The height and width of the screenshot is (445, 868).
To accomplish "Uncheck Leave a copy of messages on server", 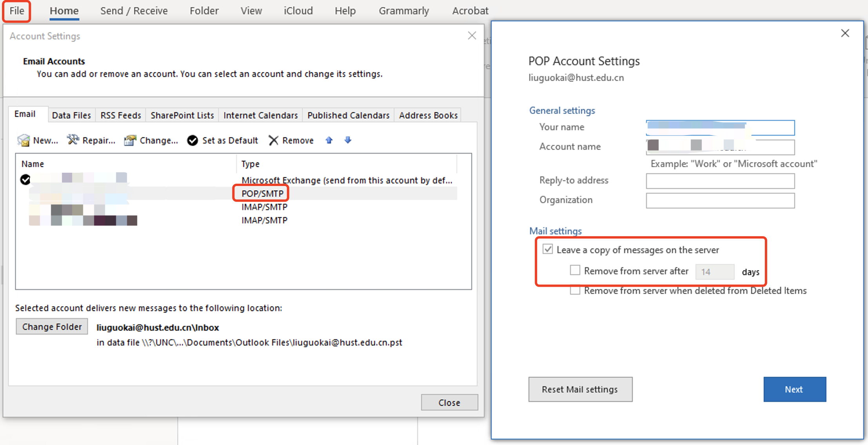I will (x=548, y=249).
